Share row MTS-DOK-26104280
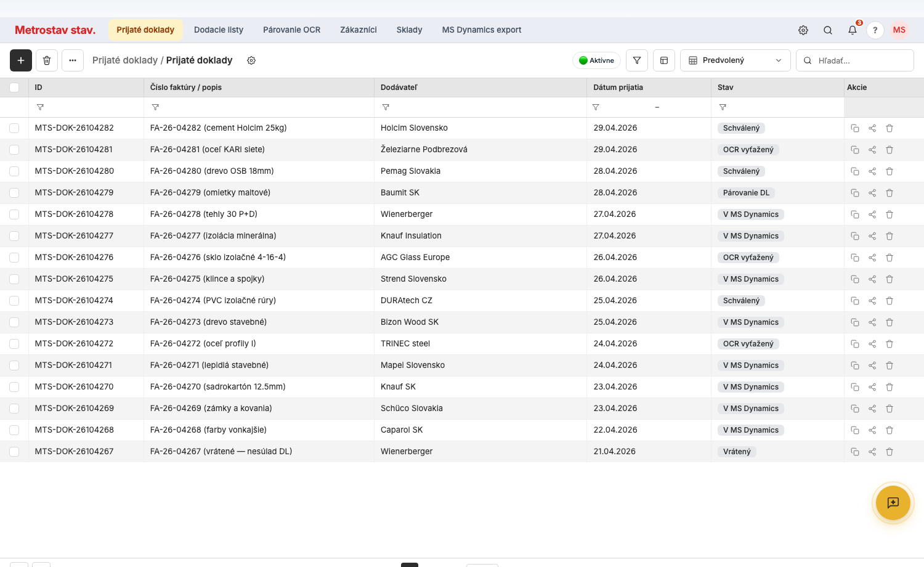Viewport: 924px width, 567px height. point(872,171)
